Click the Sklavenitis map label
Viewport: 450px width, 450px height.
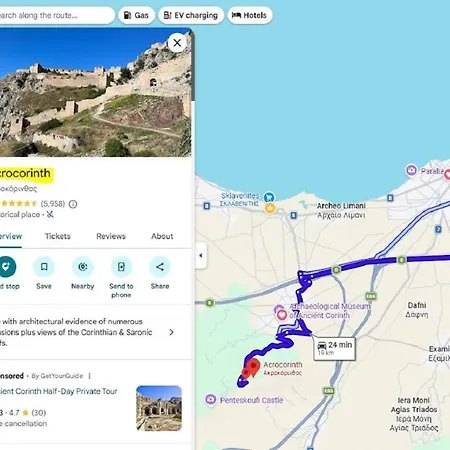pos(240,199)
